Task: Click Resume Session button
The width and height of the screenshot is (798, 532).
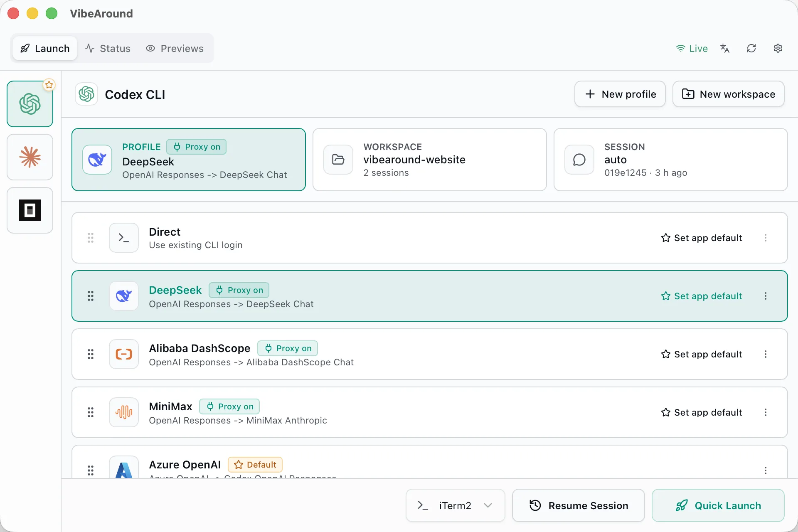Action: click(579, 505)
